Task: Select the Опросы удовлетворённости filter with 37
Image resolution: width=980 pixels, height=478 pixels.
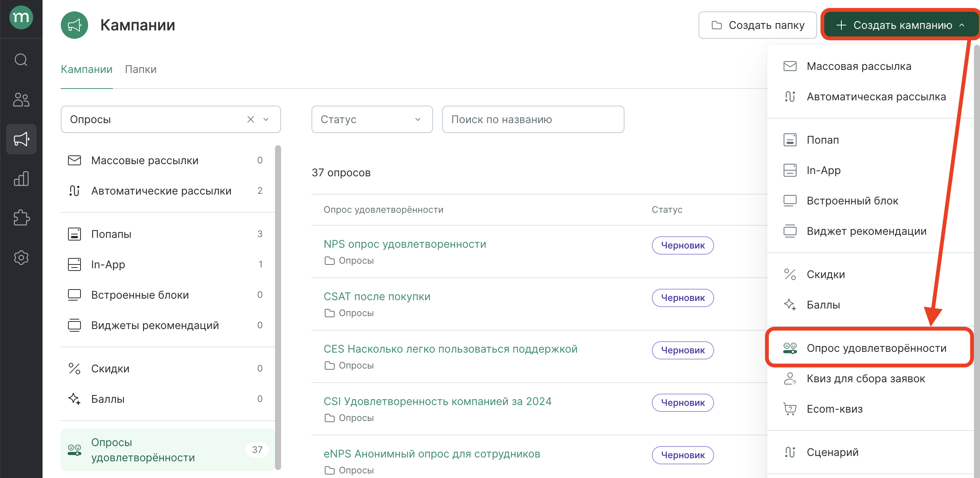Action: (168, 450)
